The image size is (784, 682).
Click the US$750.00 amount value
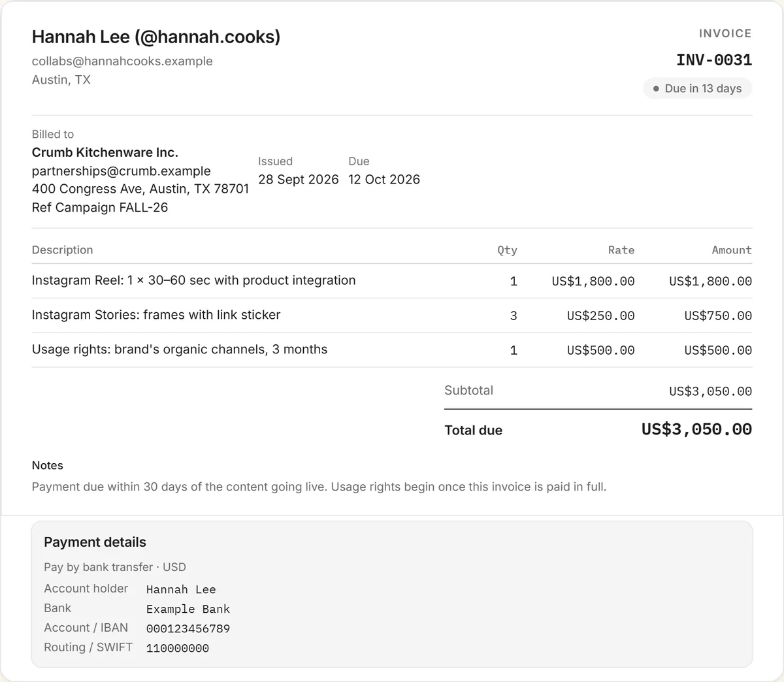pyautogui.click(x=718, y=316)
